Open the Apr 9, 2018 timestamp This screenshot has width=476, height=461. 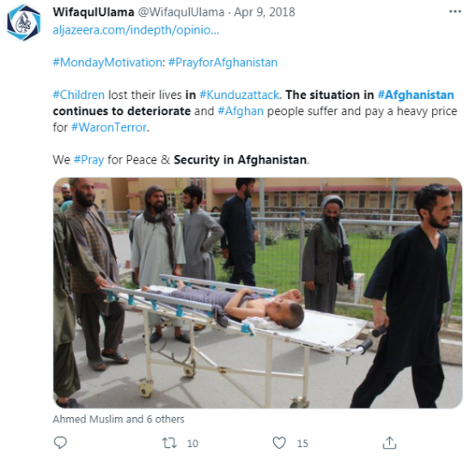(x=265, y=12)
